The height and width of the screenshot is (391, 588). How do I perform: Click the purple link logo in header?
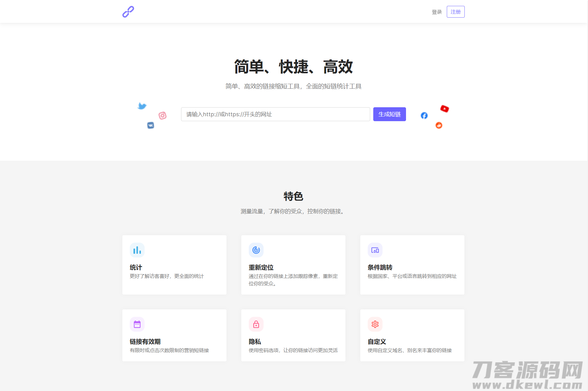128,11
